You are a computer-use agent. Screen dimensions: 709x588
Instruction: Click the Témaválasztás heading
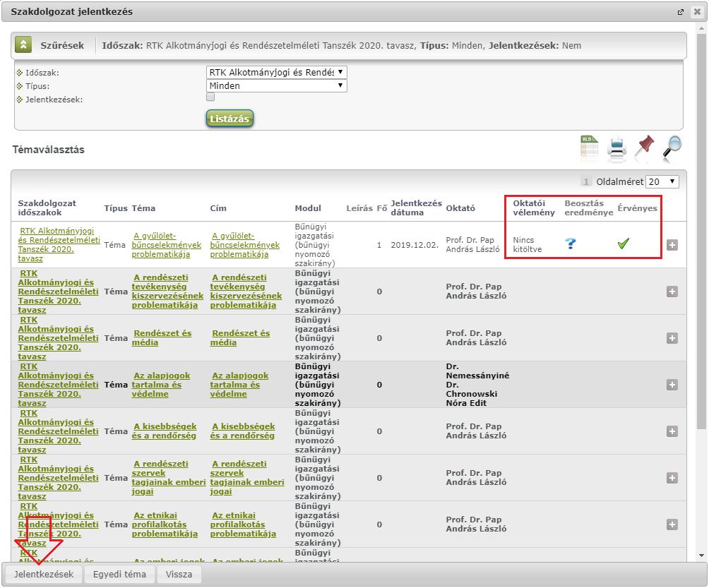pyautogui.click(x=49, y=150)
